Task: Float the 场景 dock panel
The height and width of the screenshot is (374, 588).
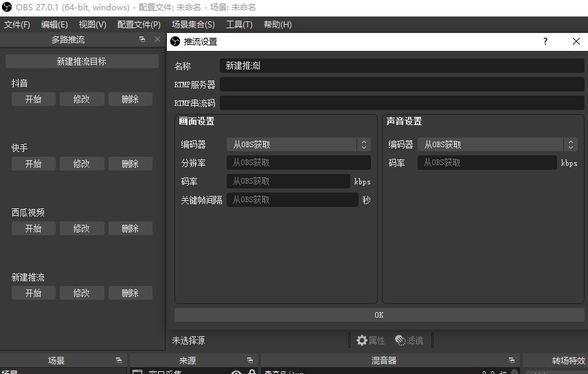Action: (119, 360)
